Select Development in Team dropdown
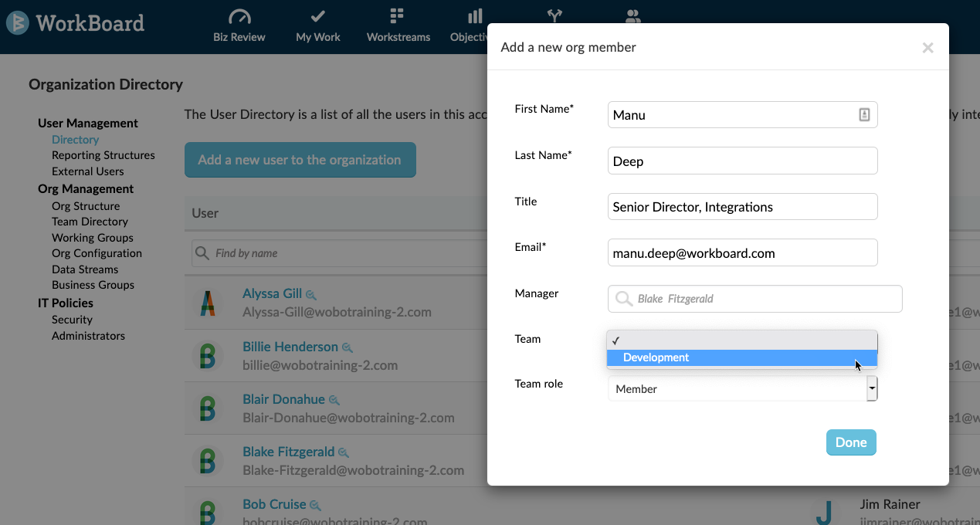980x525 pixels. [742, 357]
